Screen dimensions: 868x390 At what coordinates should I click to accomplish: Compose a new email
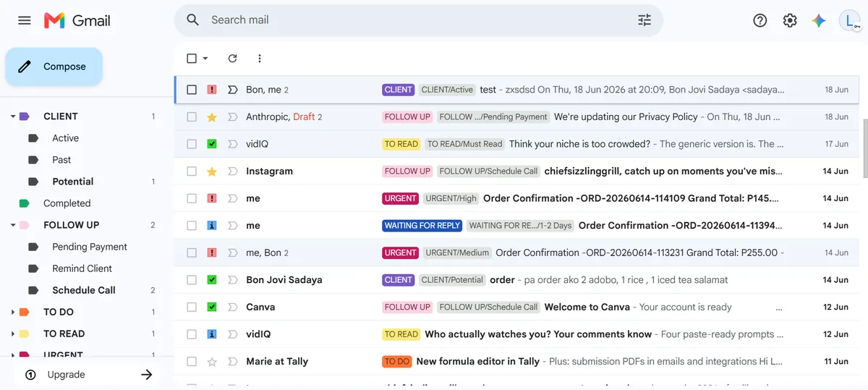(54, 67)
